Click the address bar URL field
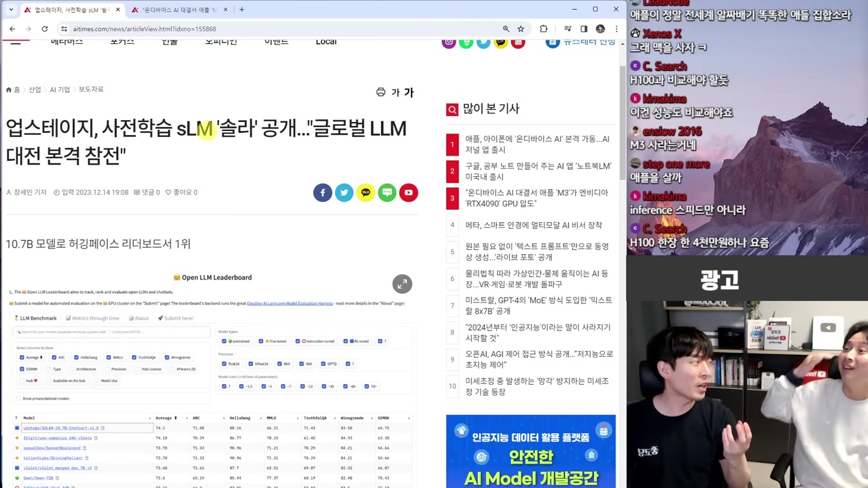The image size is (868, 488). (284, 29)
